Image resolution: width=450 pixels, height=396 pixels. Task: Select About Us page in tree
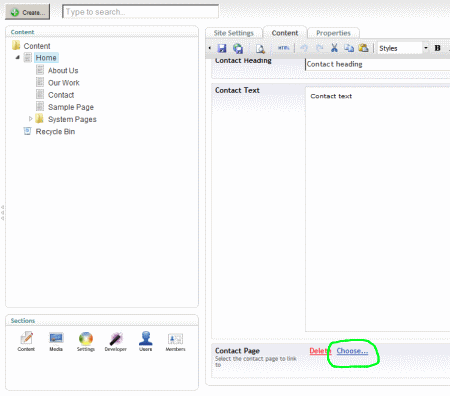click(x=63, y=70)
